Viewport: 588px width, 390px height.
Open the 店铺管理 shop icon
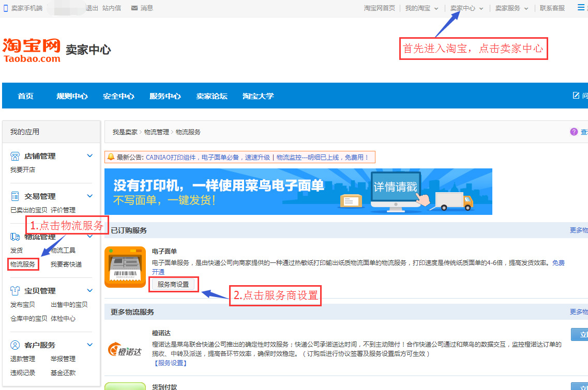(x=15, y=156)
